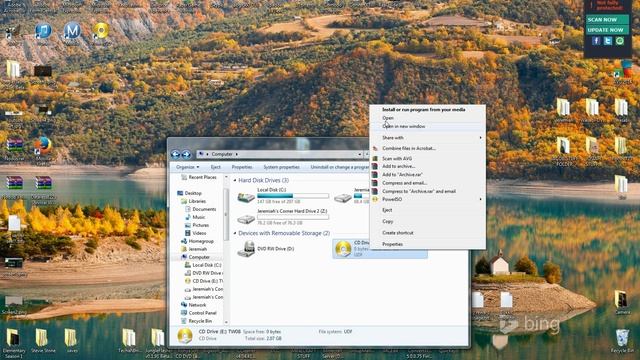The image size is (640, 360).
Task: Select the DVD RW Drive (D:) icon
Action: (x=246, y=249)
